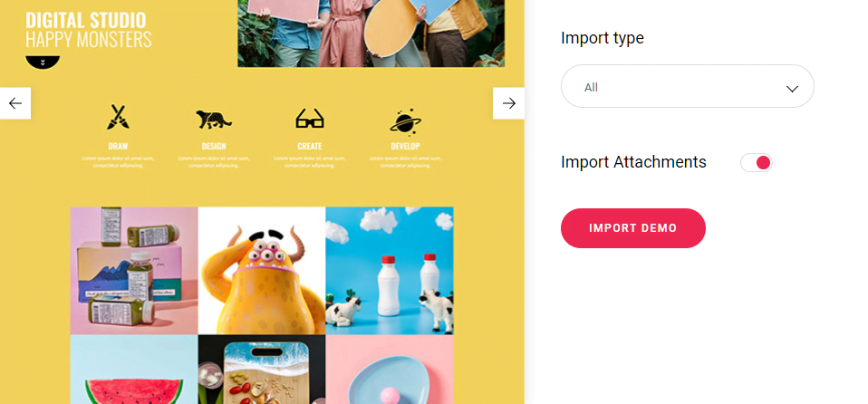Image resolution: width=868 pixels, height=404 pixels.
Task: Open the Import type dropdown
Action: [688, 86]
